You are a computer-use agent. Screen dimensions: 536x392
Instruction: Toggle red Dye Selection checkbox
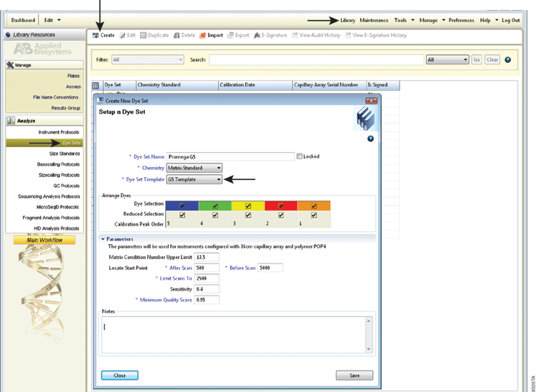(281, 206)
